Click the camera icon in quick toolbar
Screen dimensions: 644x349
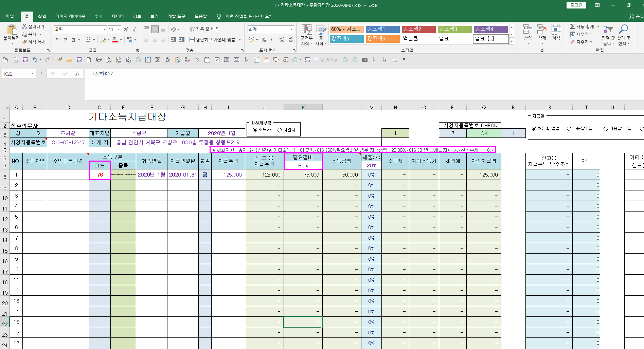(365, 60)
